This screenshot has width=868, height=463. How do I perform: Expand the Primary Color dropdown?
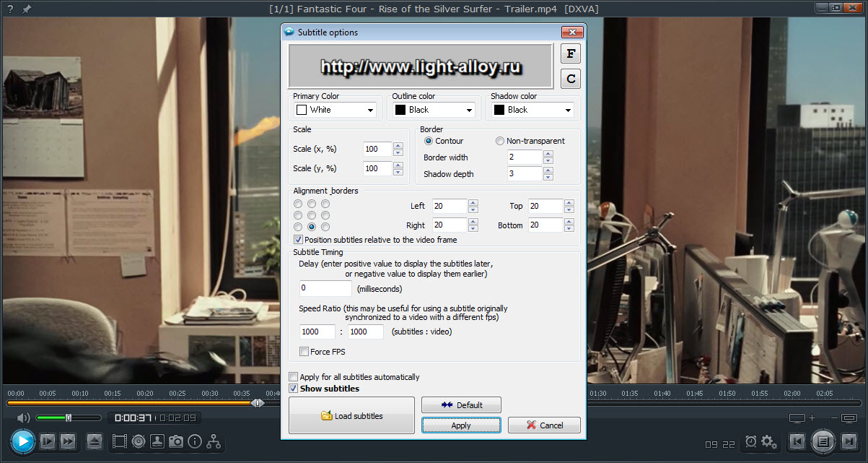click(335, 110)
